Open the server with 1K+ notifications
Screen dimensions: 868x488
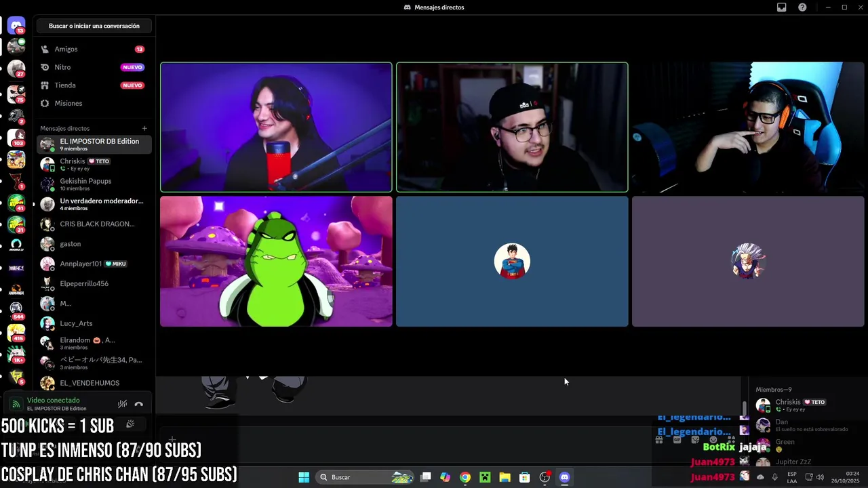16,354
